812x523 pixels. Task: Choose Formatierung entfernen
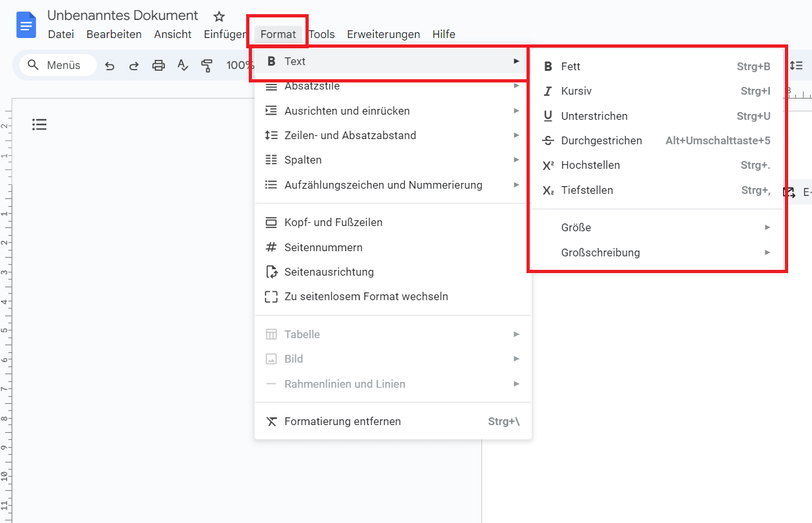pos(342,421)
